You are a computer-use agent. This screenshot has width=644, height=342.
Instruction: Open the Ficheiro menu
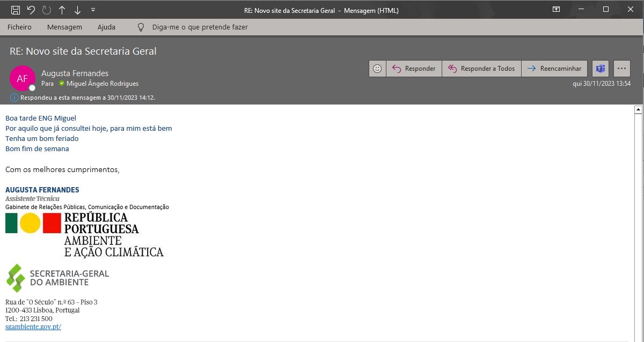coord(19,27)
